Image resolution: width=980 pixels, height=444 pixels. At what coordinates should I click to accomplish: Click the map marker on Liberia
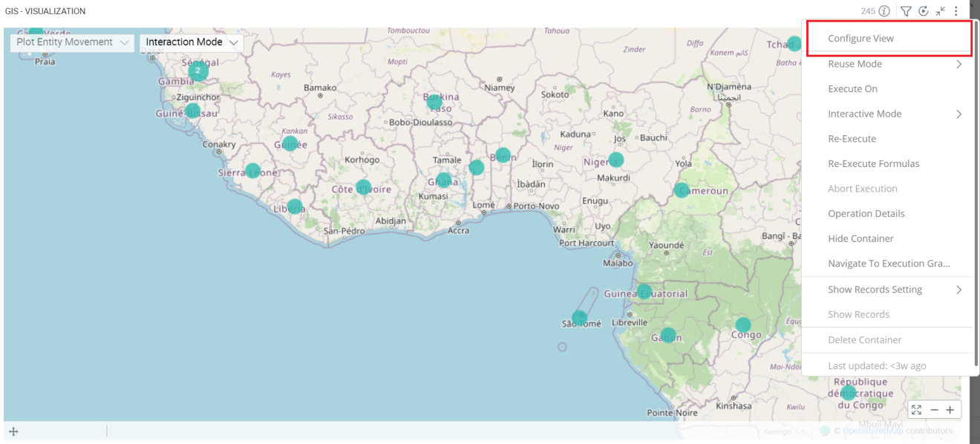click(295, 206)
